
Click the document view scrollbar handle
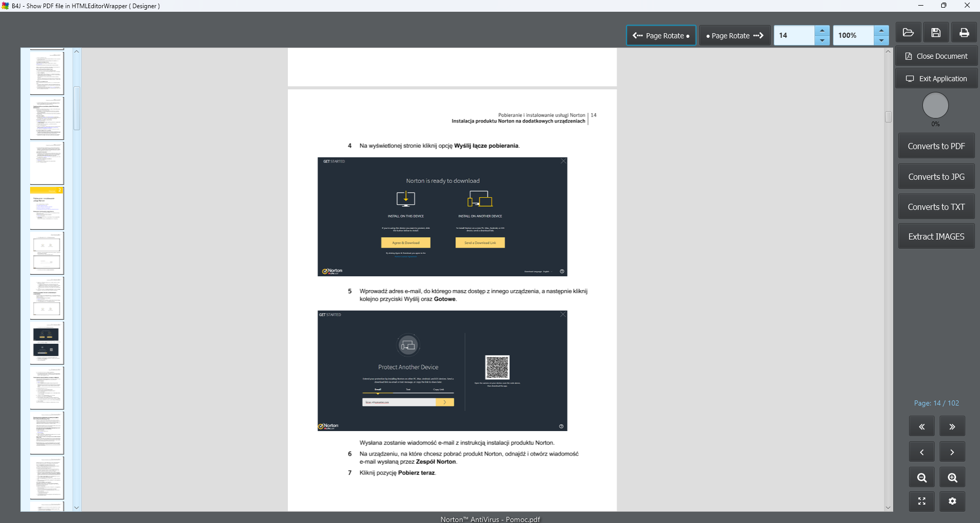click(888, 117)
